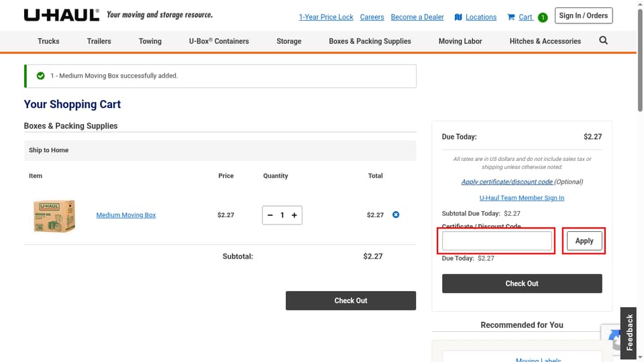Image resolution: width=644 pixels, height=362 pixels.
Task: Follow the 1-Year Price Lock link
Action: click(x=326, y=17)
